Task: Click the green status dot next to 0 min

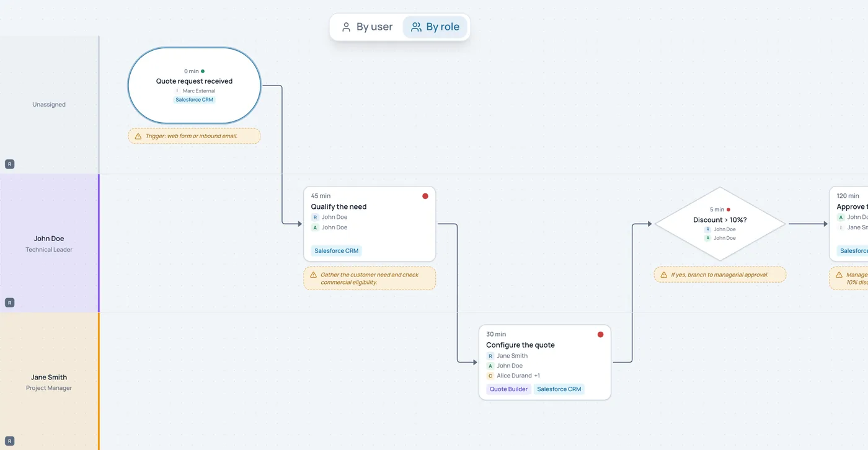Action: click(x=203, y=71)
